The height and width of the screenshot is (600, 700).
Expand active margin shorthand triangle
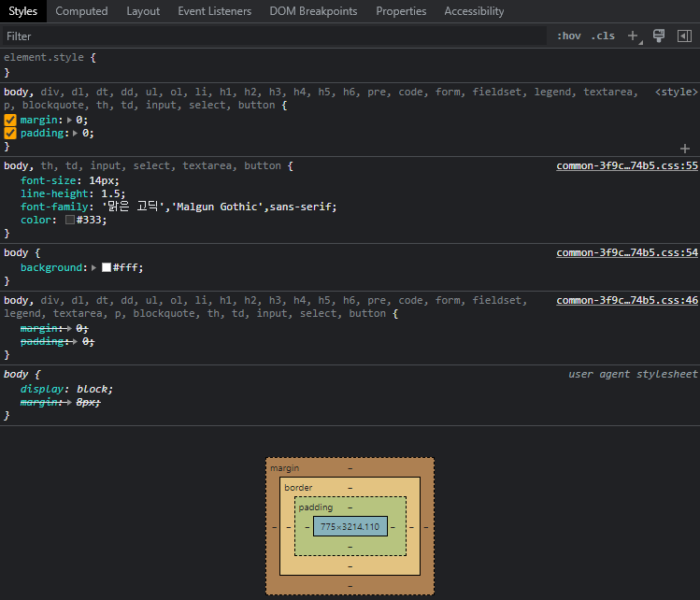click(69, 120)
